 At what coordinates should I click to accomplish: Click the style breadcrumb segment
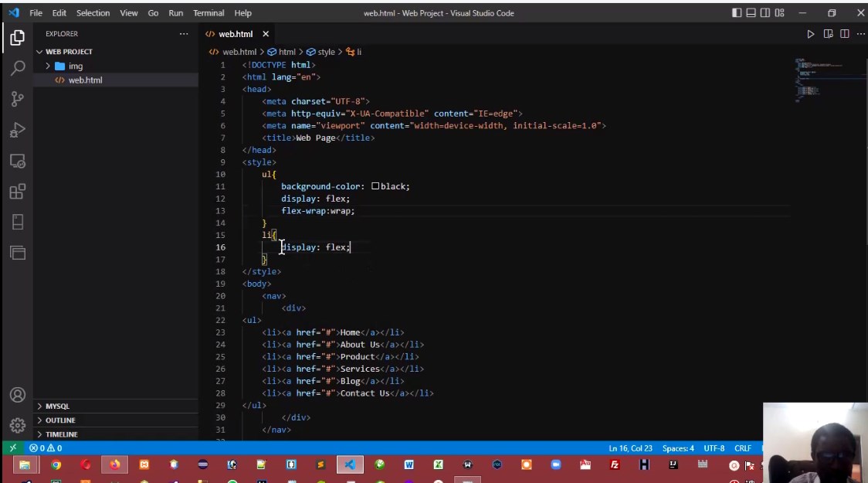[x=321, y=52]
